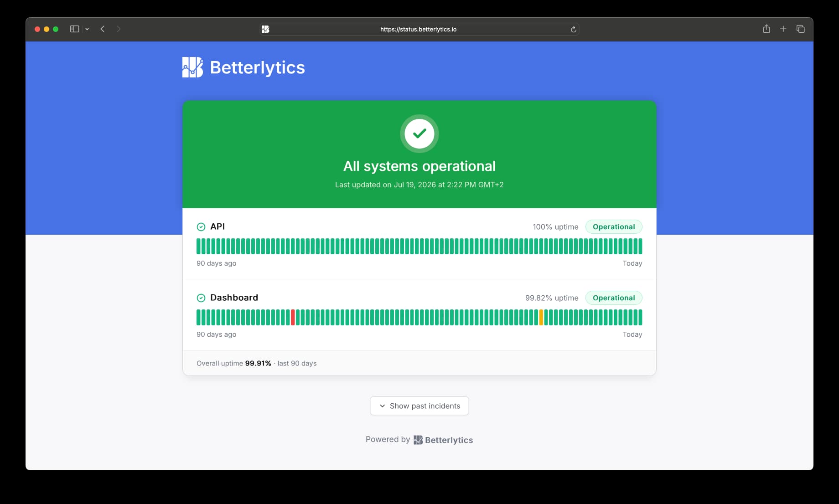Go back with the Safari back arrow
The width and height of the screenshot is (839, 504).
coord(103,29)
